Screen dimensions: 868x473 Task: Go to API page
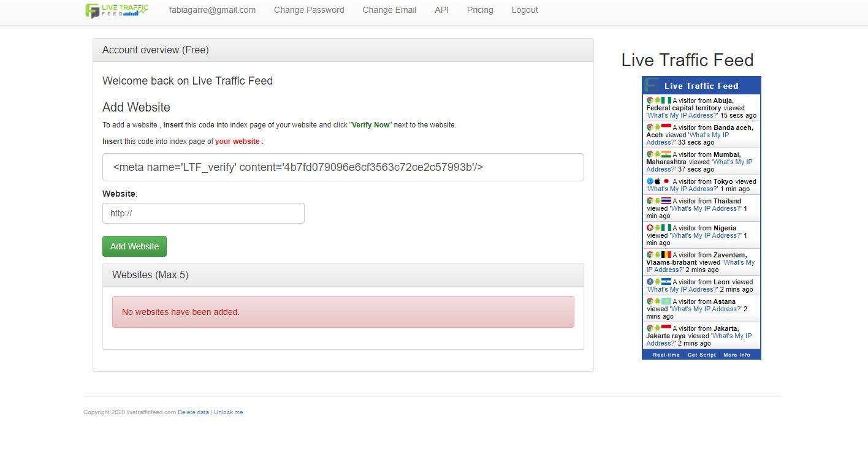tap(441, 10)
